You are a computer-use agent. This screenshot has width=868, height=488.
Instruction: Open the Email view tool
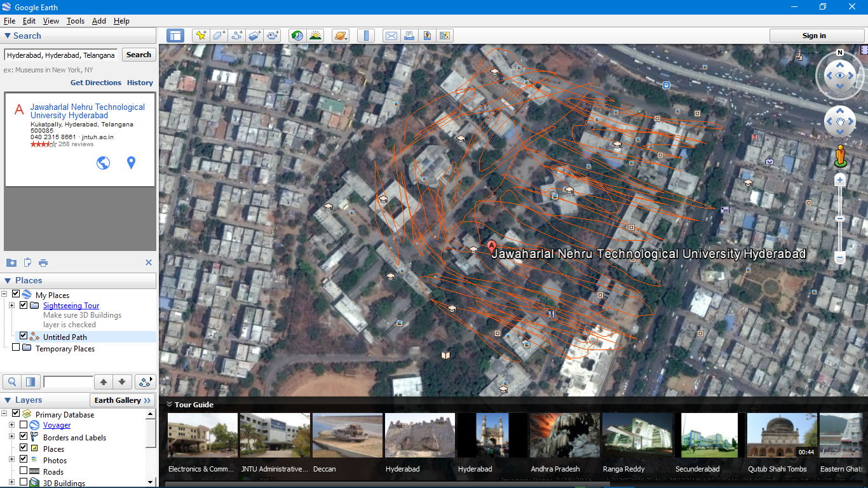[x=391, y=36]
